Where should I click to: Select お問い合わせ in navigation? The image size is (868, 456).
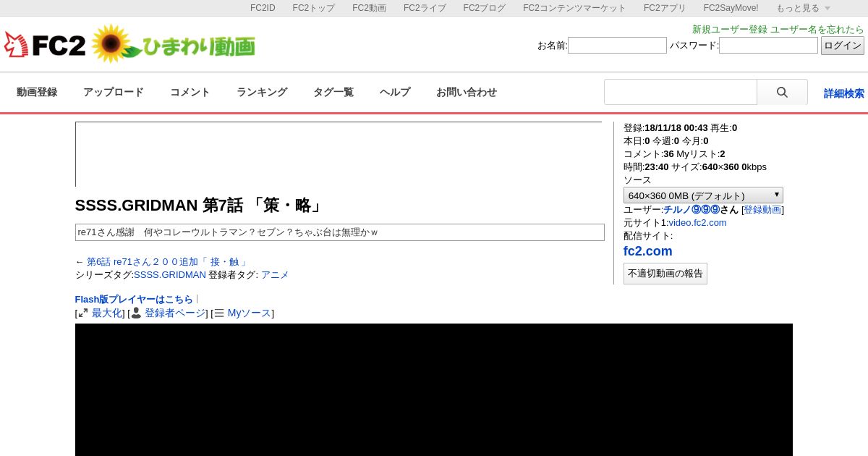click(467, 92)
